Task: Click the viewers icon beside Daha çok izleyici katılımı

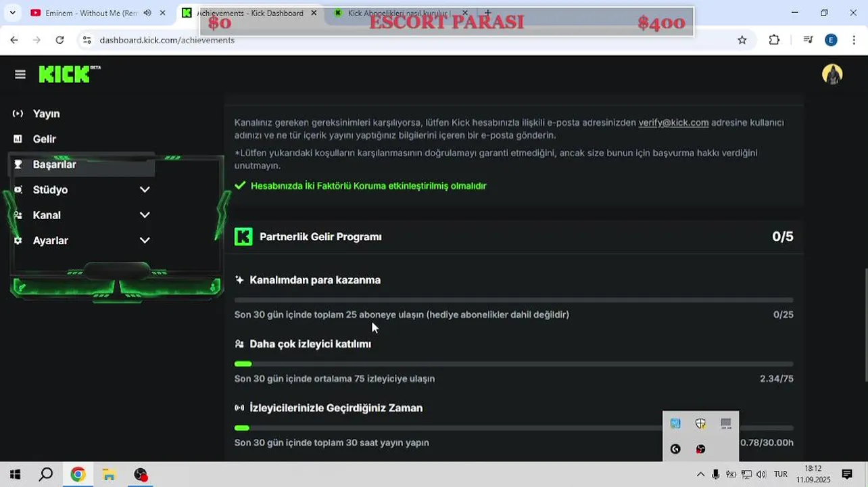Action: [x=239, y=344]
